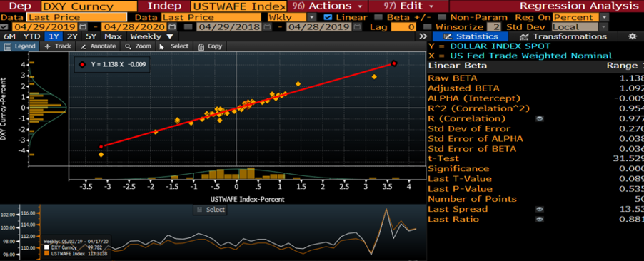Toggle the Non-Param checkbox

442,17
